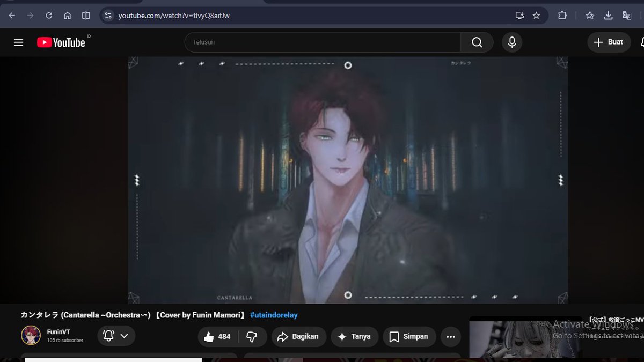Start voice search with the microphone icon
The image size is (644, 362).
(x=512, y=42)
